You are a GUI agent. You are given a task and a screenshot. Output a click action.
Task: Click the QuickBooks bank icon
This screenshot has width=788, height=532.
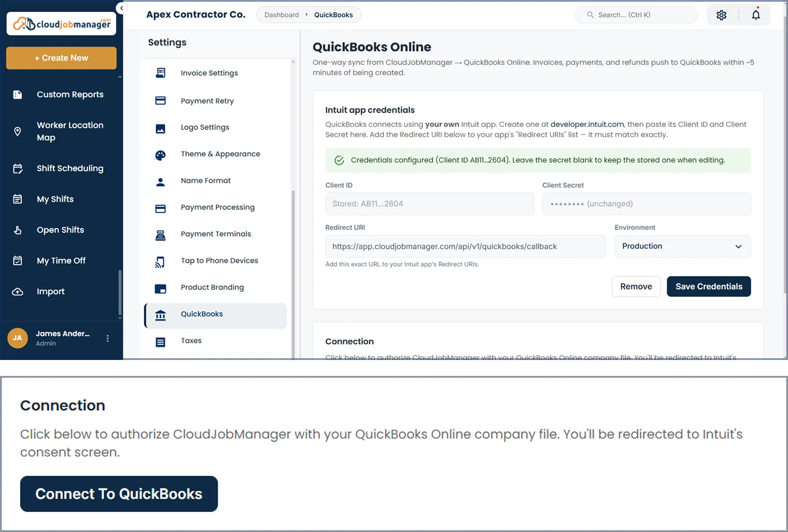point(161,315)
